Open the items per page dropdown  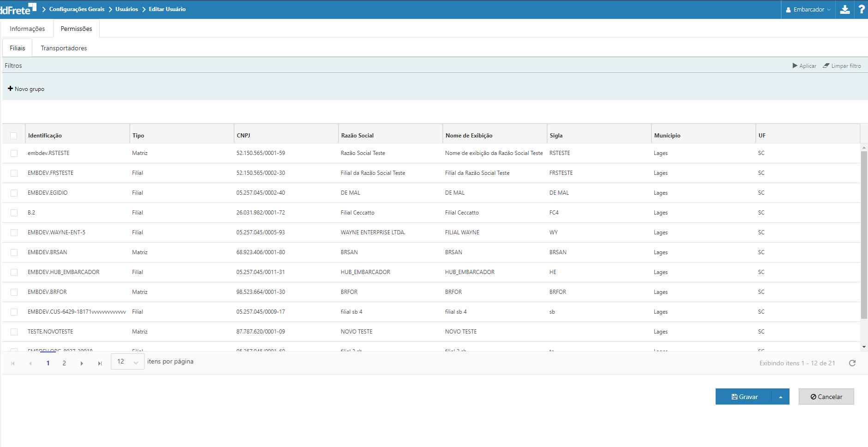tap(127, 362)
